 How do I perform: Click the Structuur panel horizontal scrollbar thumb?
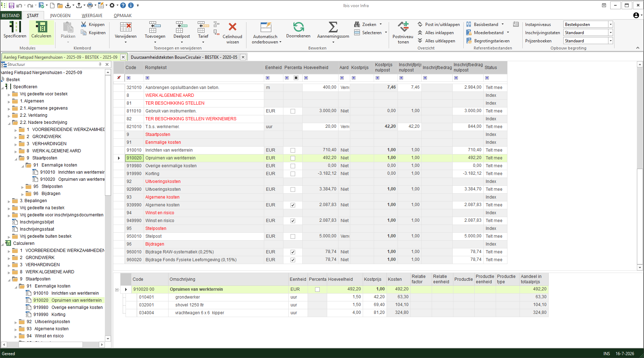pos(50,344)
